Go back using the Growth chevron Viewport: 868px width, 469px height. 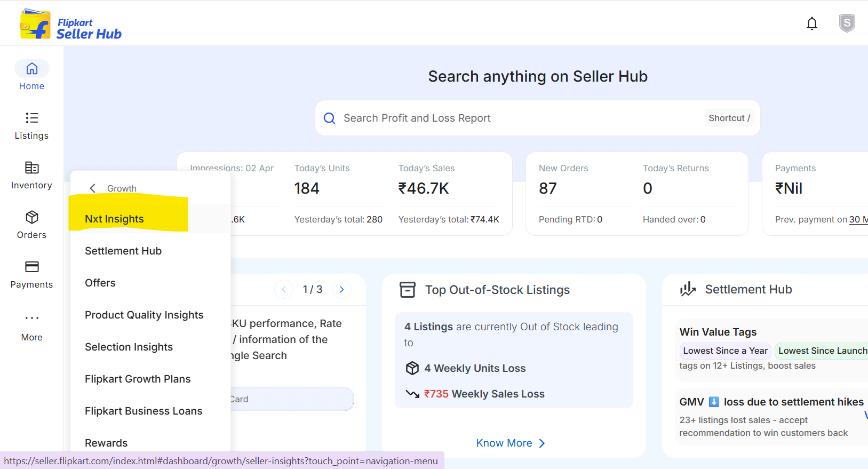pyautogui.click(x=93, y=188)
